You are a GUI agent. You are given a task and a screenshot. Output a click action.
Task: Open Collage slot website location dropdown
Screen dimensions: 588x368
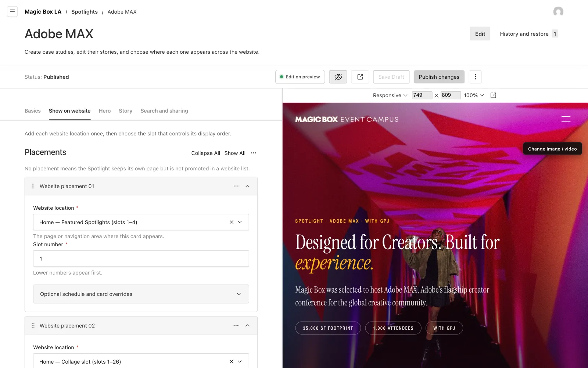[x=240, y=362]
